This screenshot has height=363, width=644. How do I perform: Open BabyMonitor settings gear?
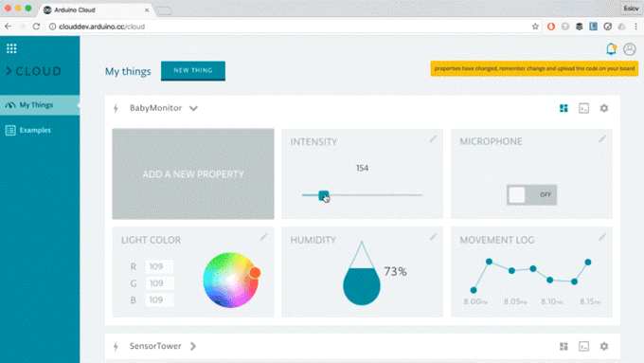[x=604, y=108]
